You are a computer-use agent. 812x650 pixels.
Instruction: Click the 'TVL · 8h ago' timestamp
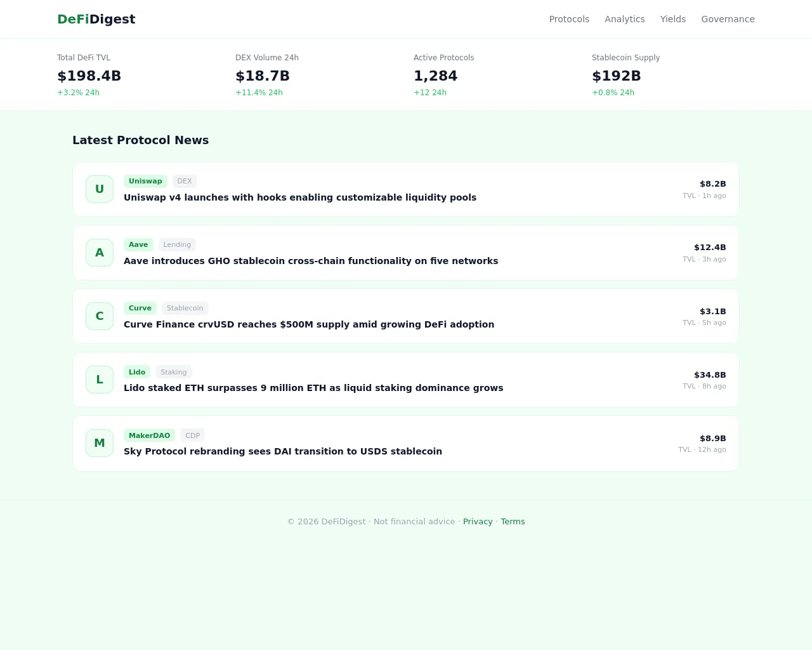[x=704, y=386]
